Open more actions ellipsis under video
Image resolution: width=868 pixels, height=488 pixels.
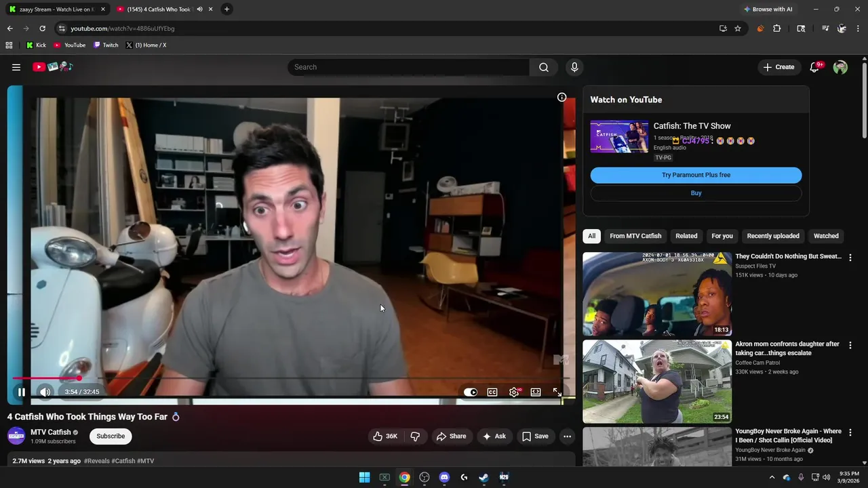(568, 436)
